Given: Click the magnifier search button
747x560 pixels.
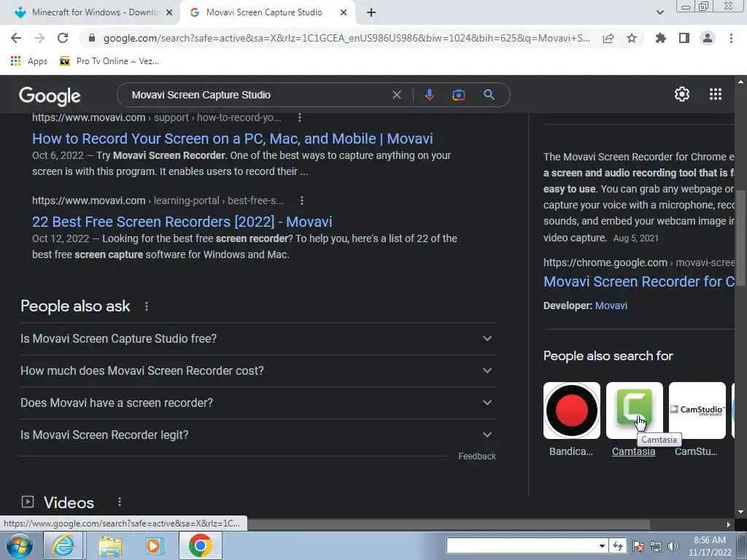Looking at the screenshot, I should pos(489,95).
